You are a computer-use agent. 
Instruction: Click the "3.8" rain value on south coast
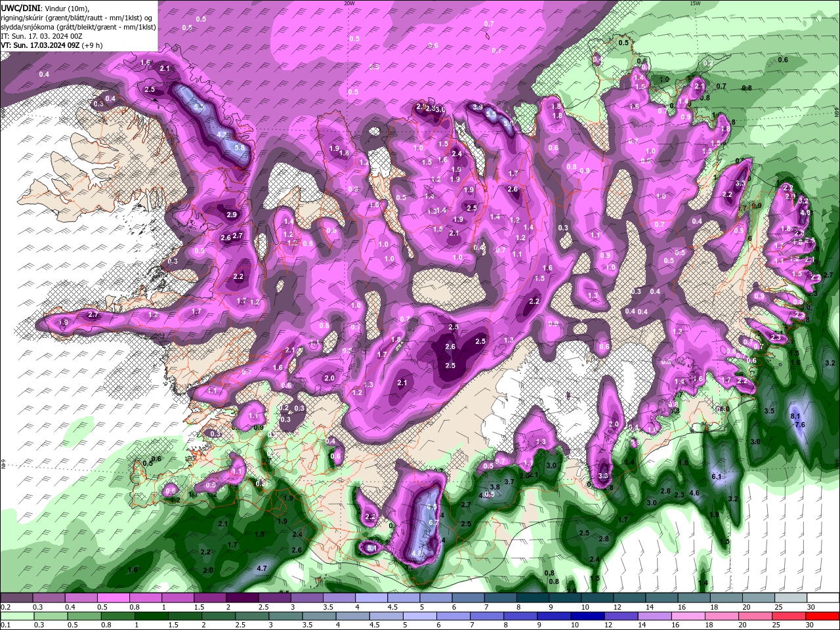[x=495, y=487]
